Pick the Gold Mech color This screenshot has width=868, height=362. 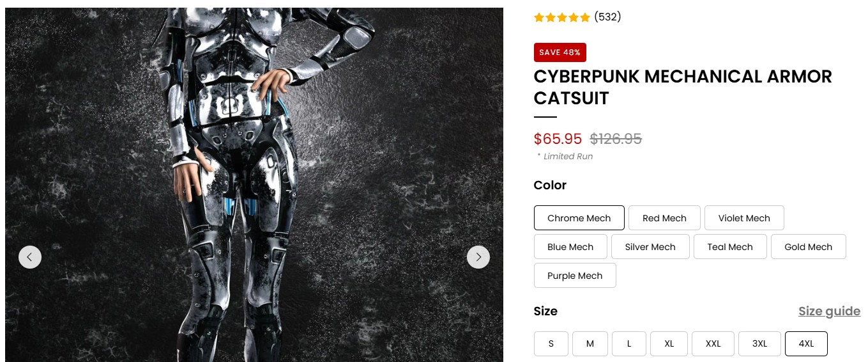(x=809, y=247)
